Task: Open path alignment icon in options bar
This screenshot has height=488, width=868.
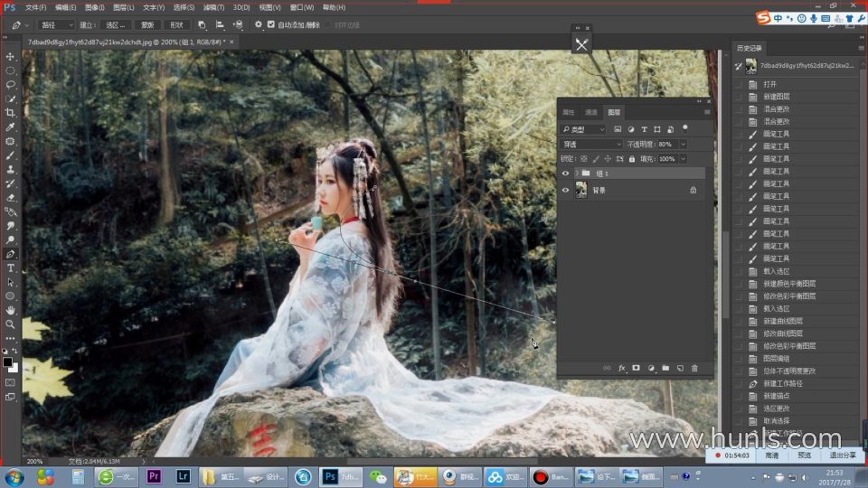Action: point(220,25)
